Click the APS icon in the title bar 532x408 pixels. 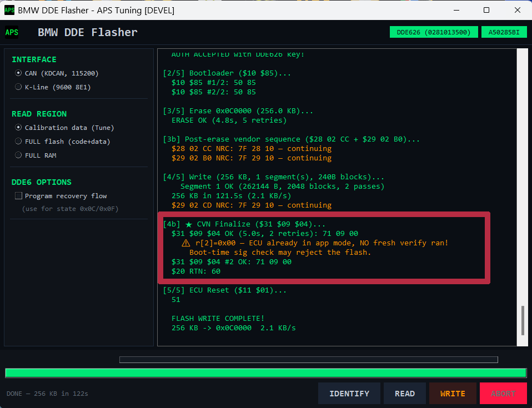pyautogui.click(x=9, y=10)
